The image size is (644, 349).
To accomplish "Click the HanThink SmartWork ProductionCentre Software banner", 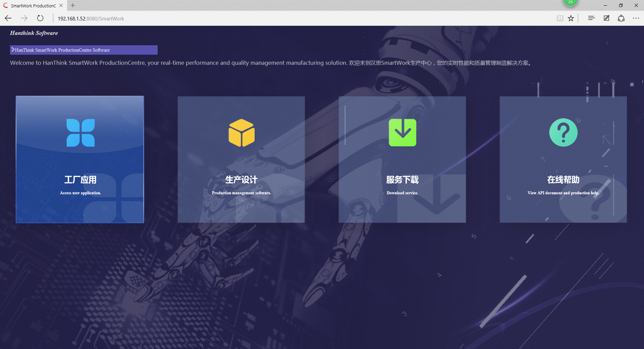I will 83,50.
